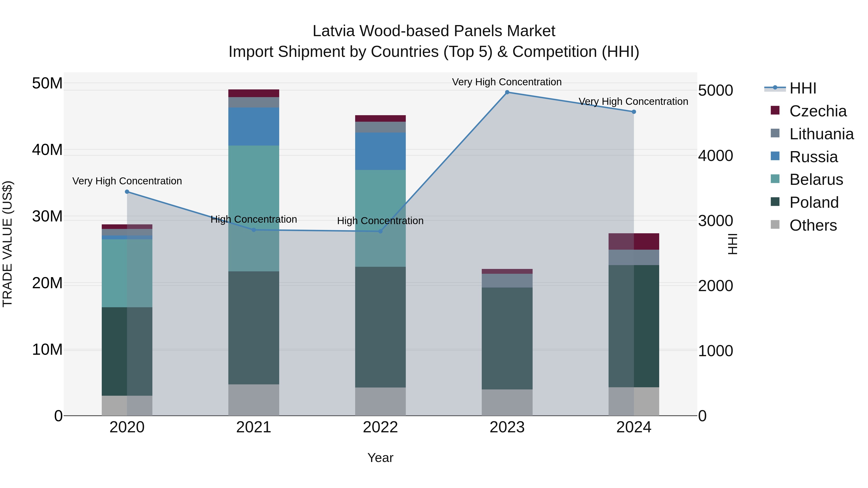Toggle the Russia legend label
The image size is (868, 488).
pyautogui.click(x=814, y=157)
